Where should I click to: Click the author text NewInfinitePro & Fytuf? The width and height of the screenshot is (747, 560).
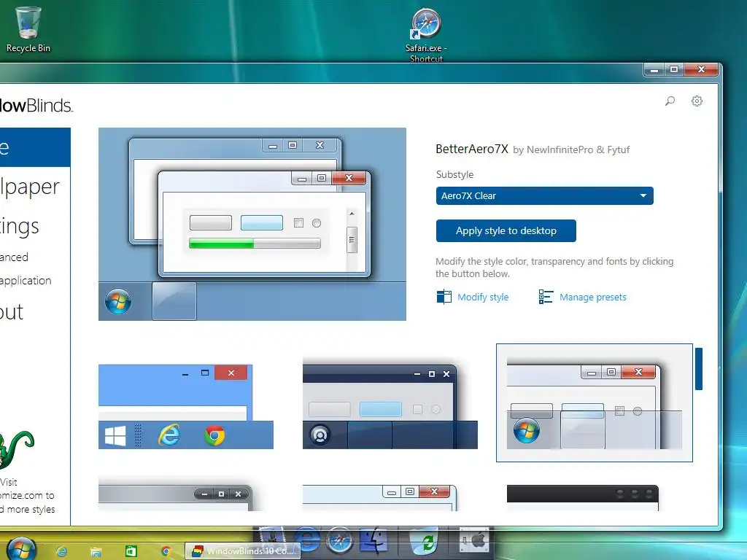pyautogui.click(x=578, y=149)
